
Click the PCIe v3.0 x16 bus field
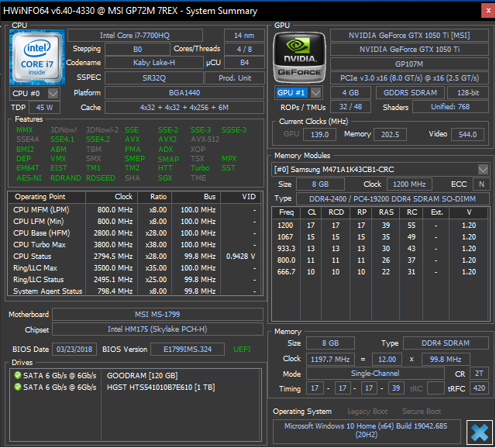pyautogui.click(x=409, y=78)
